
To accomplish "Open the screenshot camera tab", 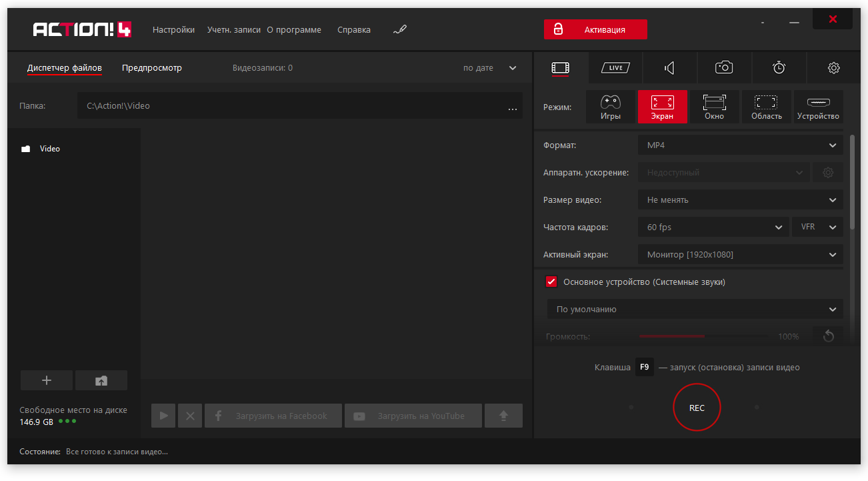I will point(724,67).
